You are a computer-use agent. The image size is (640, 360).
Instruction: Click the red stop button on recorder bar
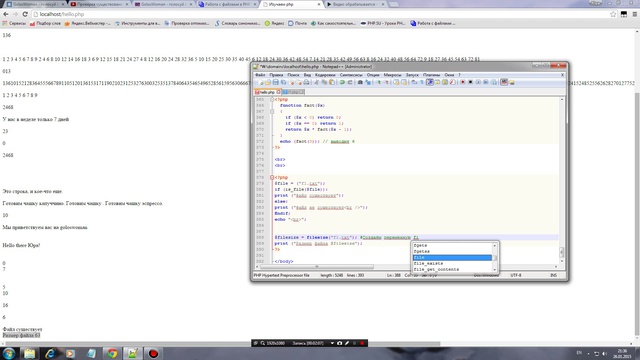click(x=362, y=343)
